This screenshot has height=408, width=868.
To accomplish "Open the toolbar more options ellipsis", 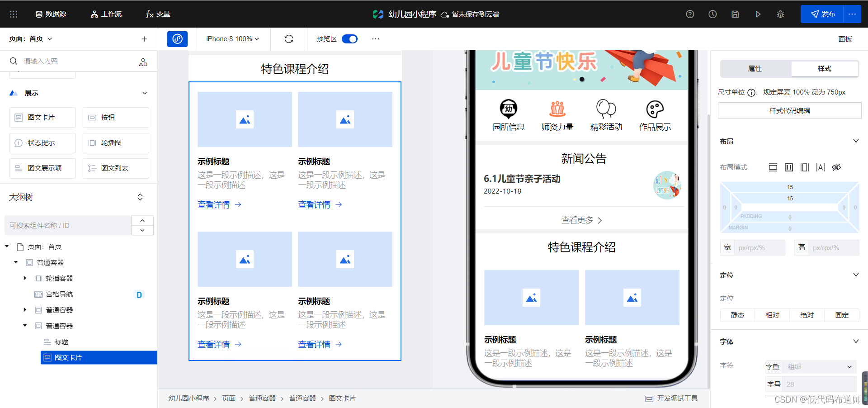I will coord(376,39).
